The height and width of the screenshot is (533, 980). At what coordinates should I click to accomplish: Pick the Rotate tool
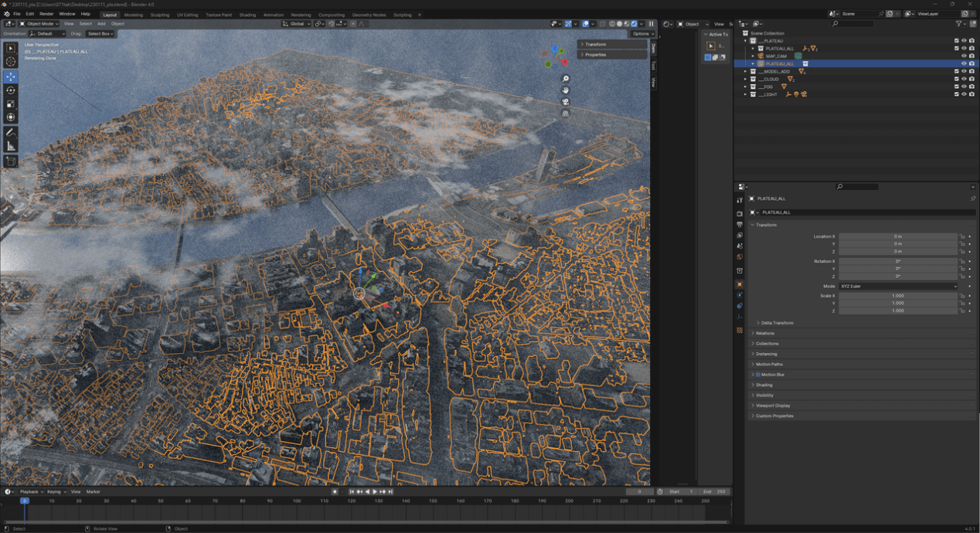(11, 90)
